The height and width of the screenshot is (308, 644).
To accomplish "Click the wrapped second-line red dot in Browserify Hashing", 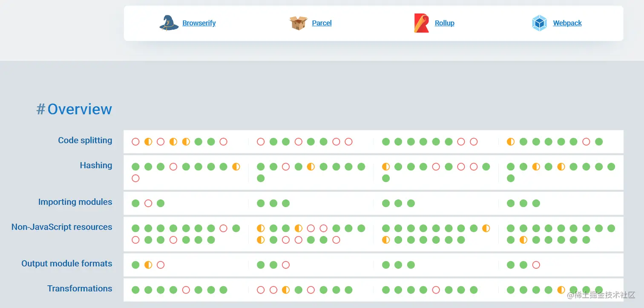I will (135, 178).
